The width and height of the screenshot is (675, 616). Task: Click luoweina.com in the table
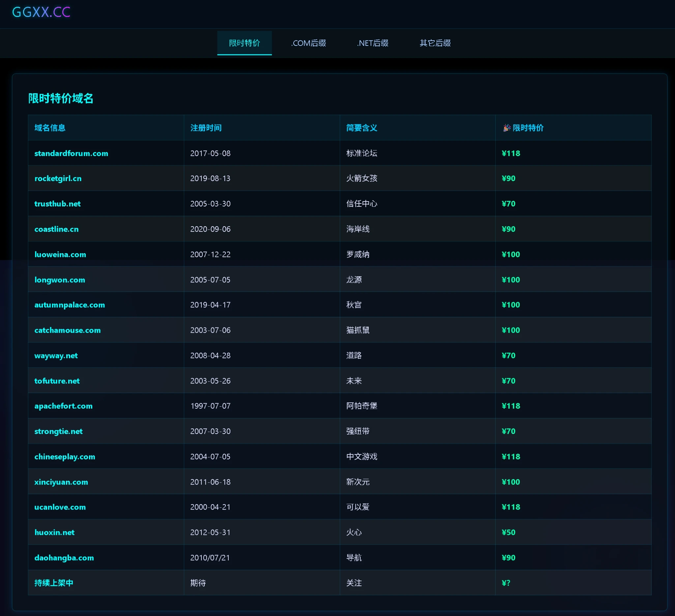pyautogui.click(x=60, y=254)
